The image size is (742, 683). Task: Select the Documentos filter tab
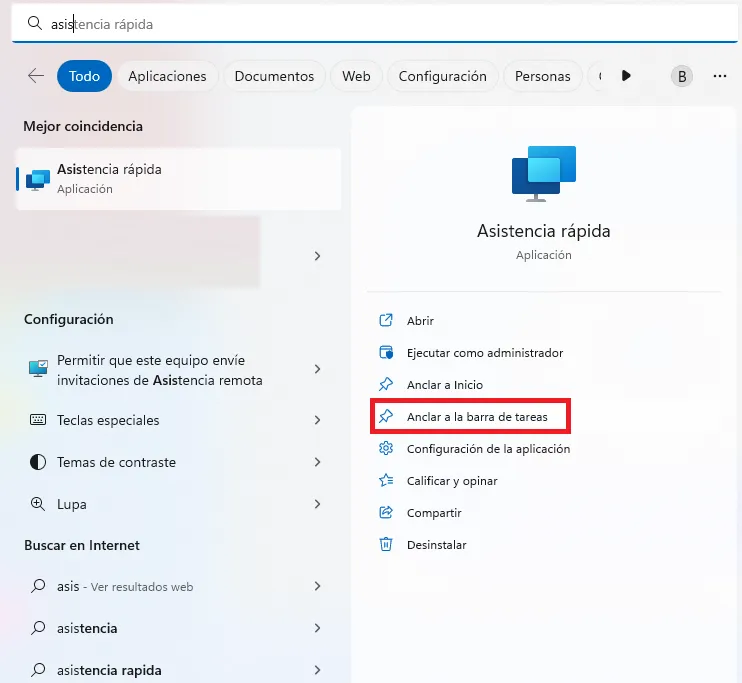click(274, 76)
